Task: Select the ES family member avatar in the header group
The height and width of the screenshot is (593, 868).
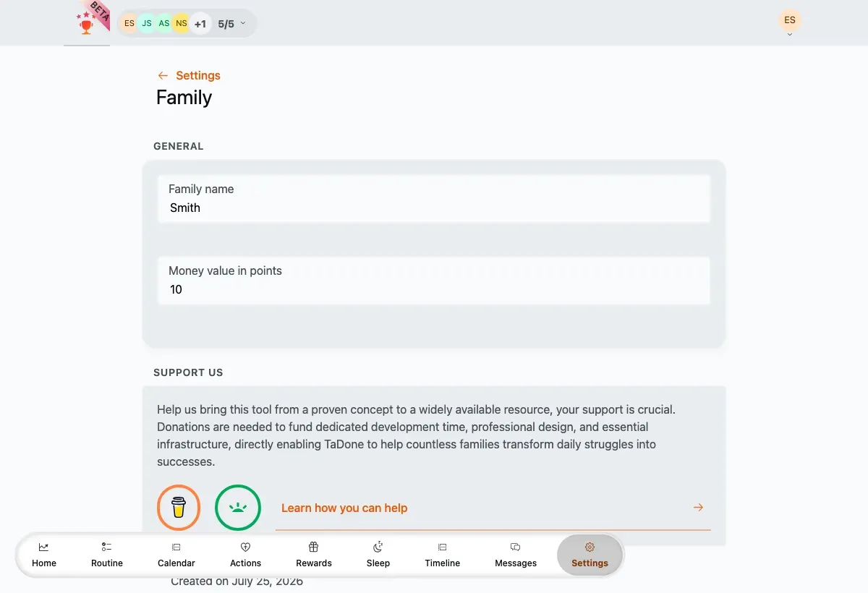Action: [129, 23]
